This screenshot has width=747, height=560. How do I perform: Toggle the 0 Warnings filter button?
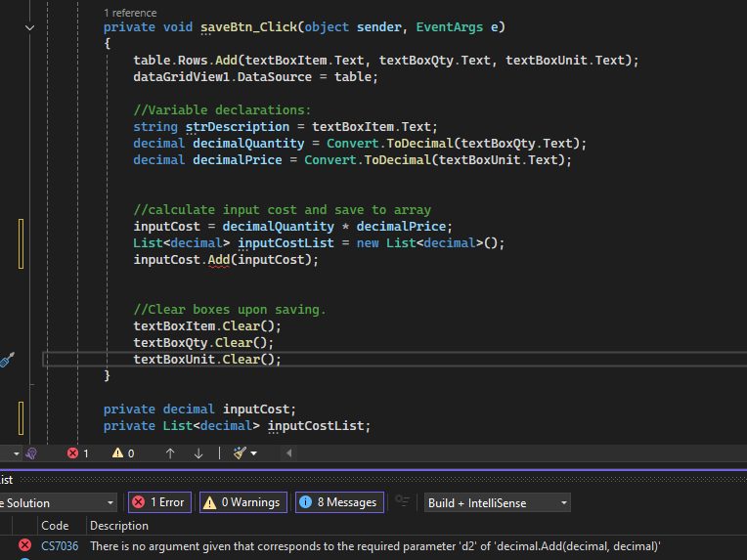(242, 502)
